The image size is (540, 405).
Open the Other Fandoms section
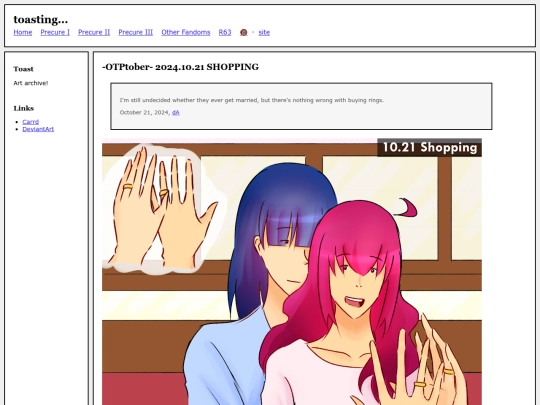click(186, 32)
